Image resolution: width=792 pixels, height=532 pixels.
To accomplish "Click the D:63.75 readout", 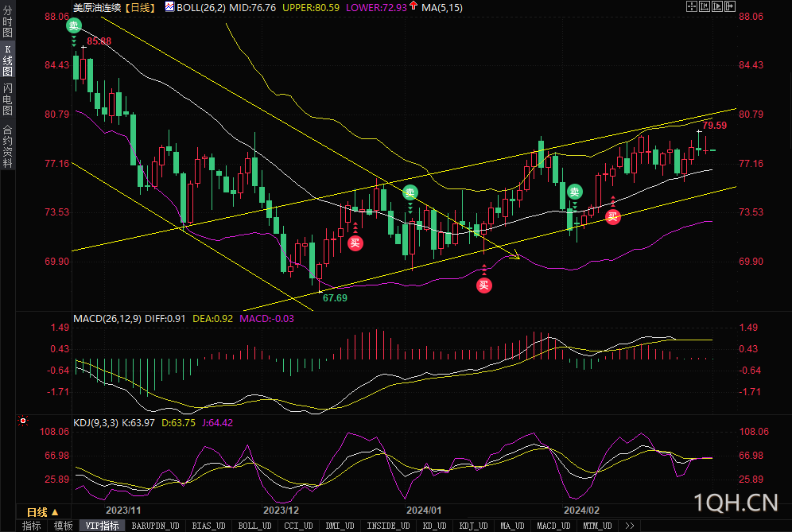I will coord(178,423).
